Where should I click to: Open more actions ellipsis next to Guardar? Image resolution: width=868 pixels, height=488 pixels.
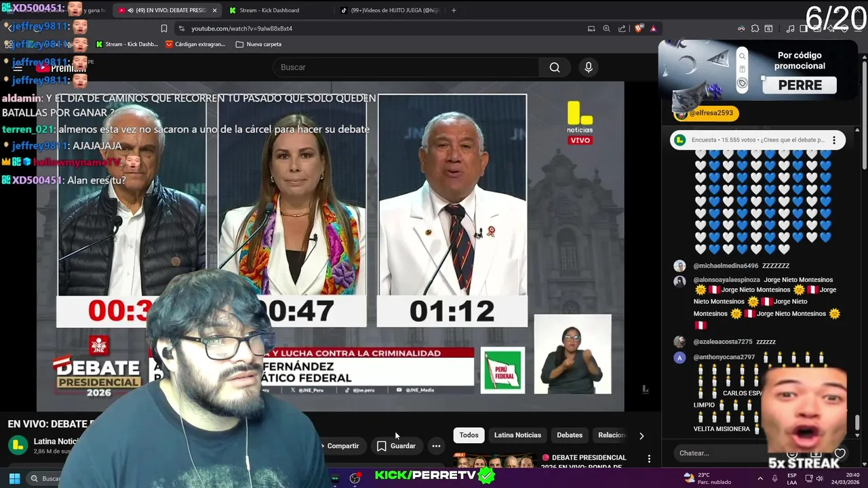[x=436, y=446]
